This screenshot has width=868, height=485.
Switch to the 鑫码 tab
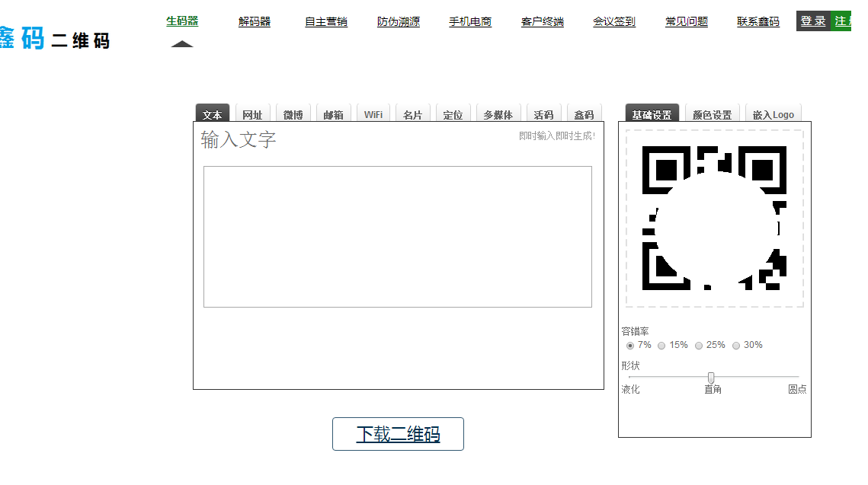click(x=584, y=113)
